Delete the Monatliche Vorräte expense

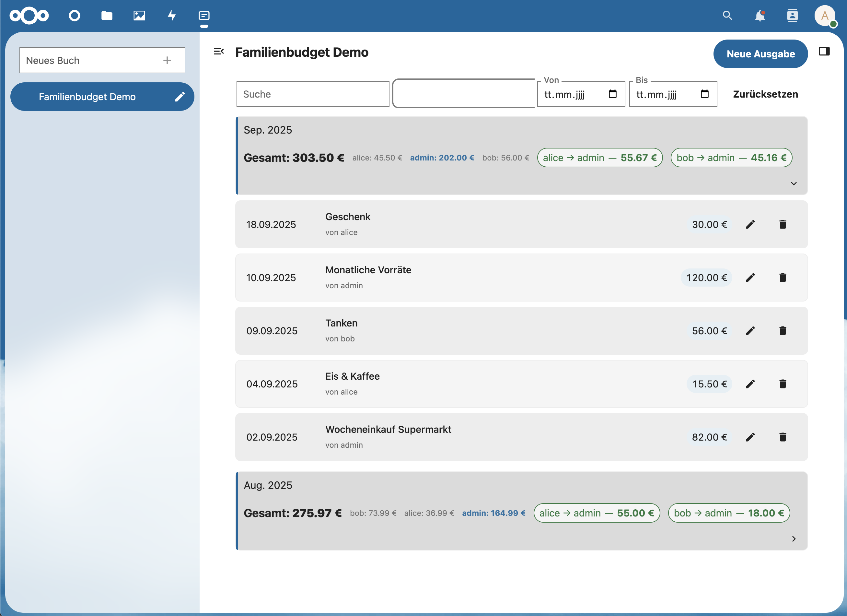click(x=783, y=278)
